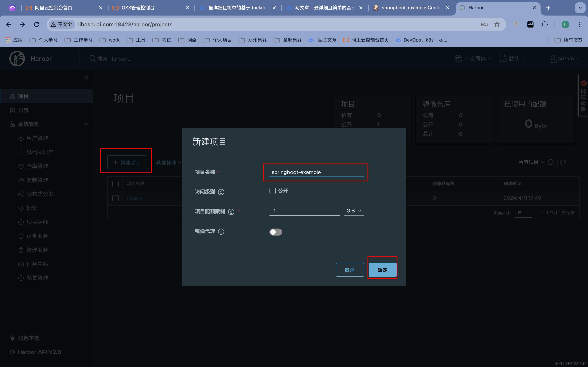Click the 项目配额限制 quota value field

click(x=304, y=211)
